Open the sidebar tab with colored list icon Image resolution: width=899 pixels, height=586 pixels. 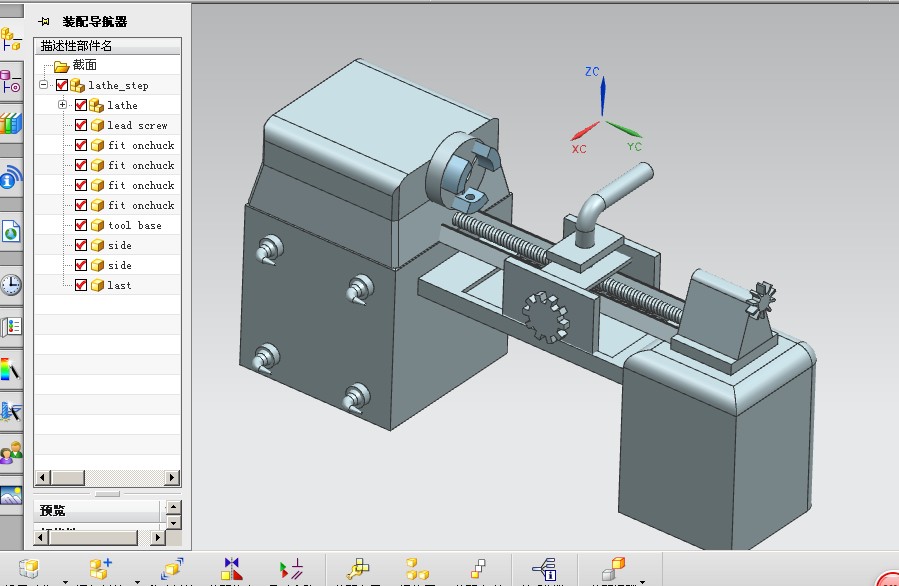[x=11, y=327]
